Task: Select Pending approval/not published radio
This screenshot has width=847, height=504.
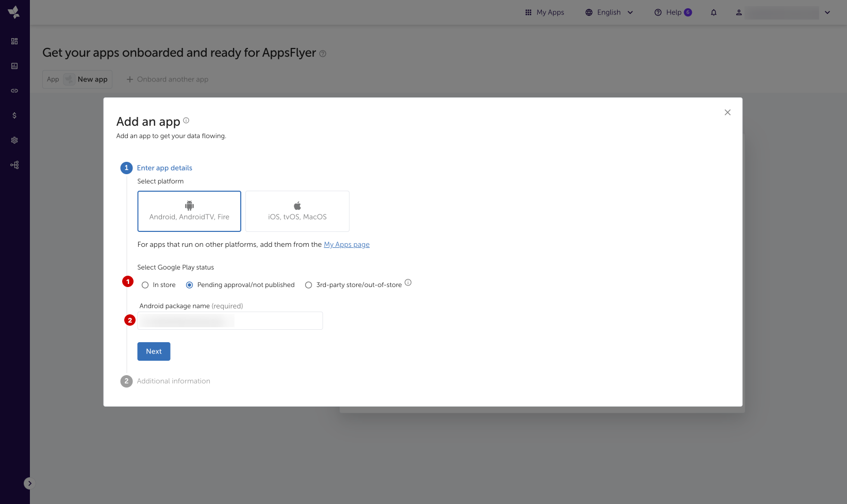Action: [190, 285]
